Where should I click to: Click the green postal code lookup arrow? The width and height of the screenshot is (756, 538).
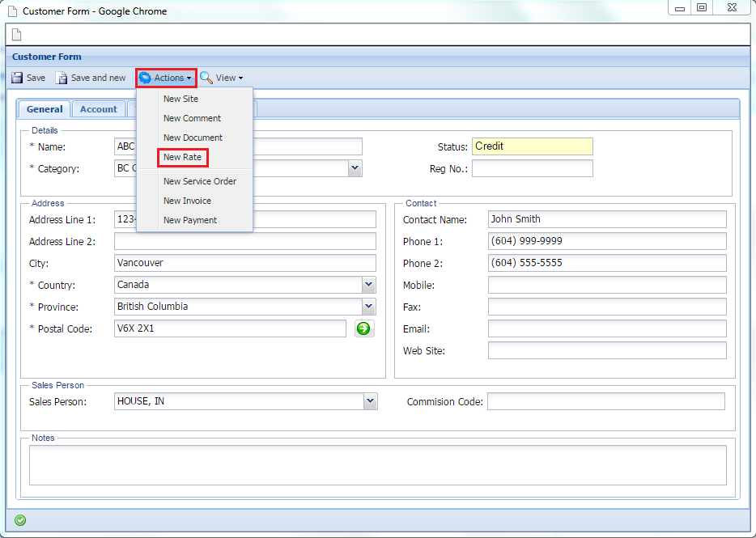pyautogui.click(x=364, y=328)
